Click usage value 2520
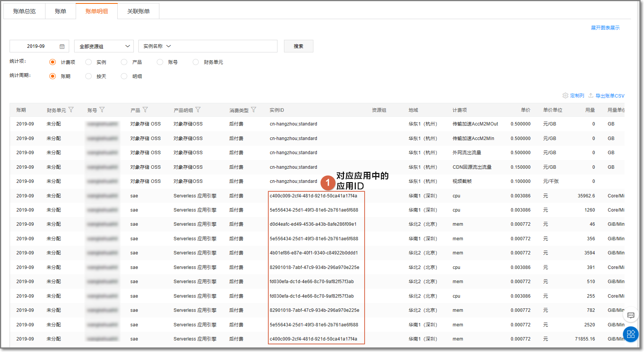The height and width of the screenshot is (352, 644). click(x=590, y=325)
